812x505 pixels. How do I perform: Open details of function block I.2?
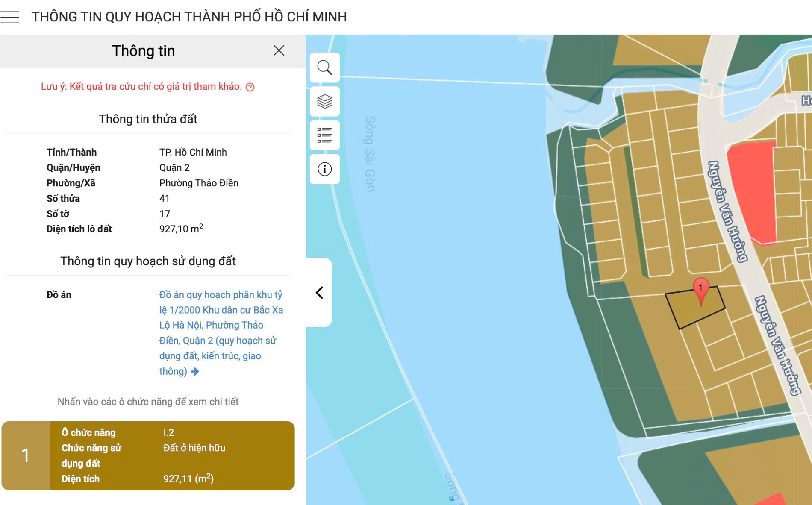pos(148,455)
